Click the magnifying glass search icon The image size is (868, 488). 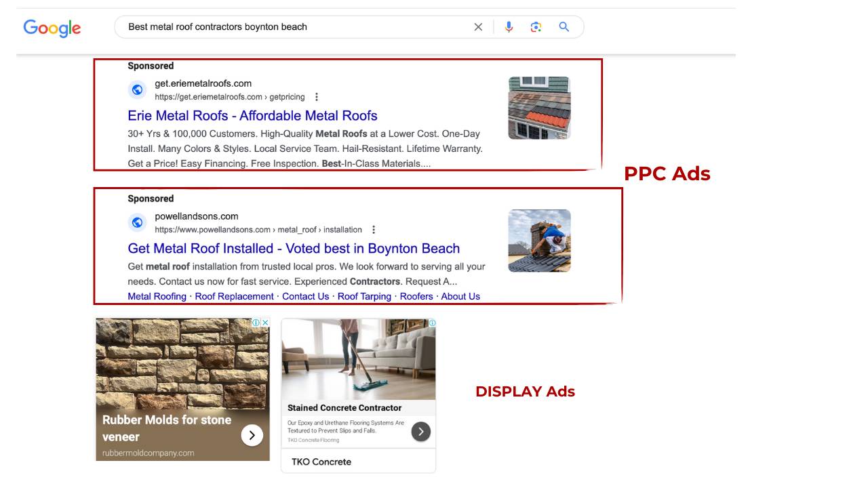[x=564, y=27]
